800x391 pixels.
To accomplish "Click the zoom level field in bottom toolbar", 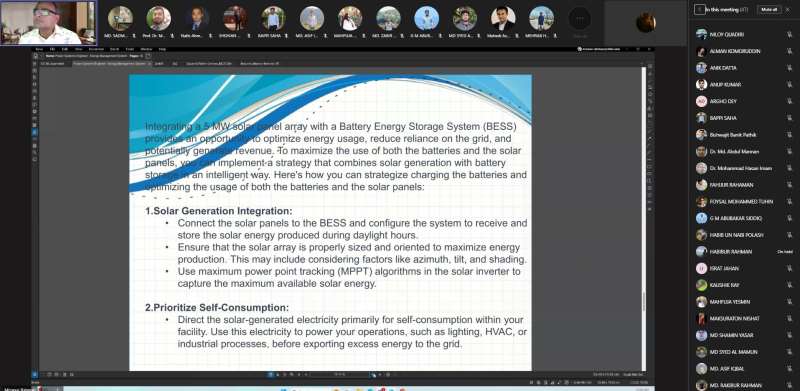I will 339,375.
